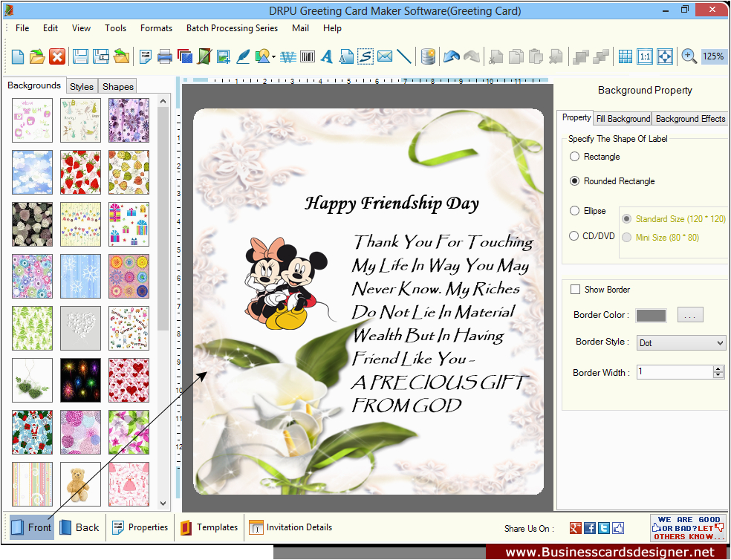Select the Rectangle shape option
Viewport: 731px width, 560px height.
[574, 157]
